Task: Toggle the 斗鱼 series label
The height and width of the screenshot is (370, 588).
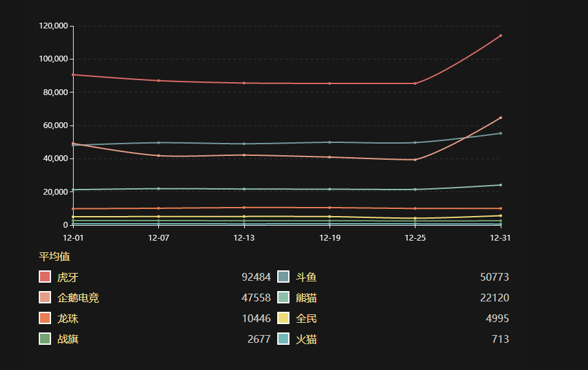Action: [x=306, y=277]
